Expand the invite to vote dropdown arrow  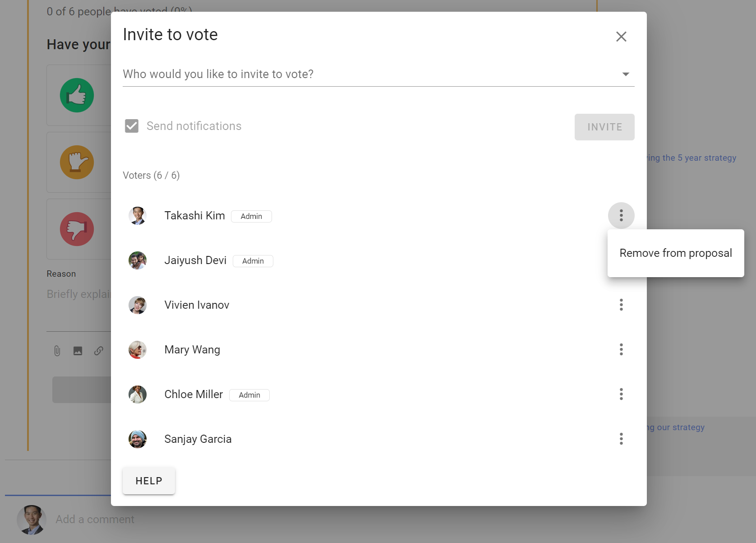click(x=626, y=74)
